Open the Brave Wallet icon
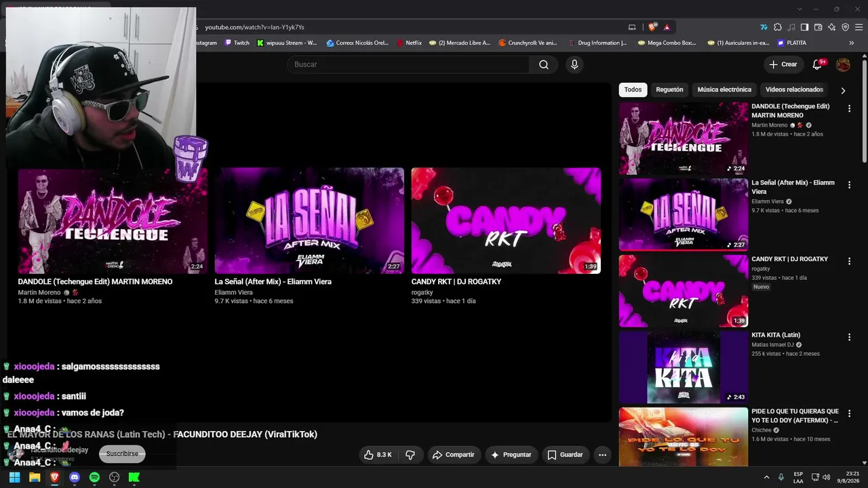Screen dimensions: 868x488 818,27
